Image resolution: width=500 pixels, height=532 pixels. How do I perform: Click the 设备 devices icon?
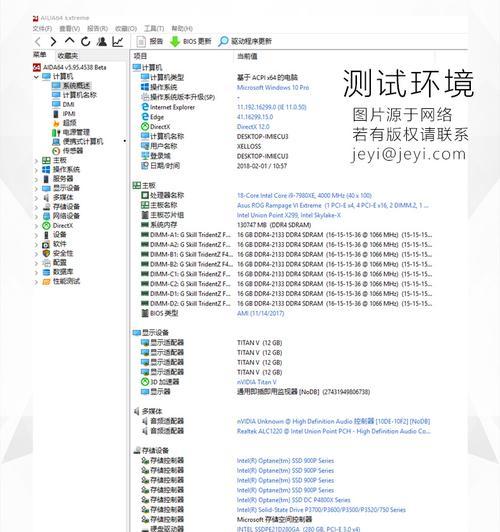click(46, 235)
